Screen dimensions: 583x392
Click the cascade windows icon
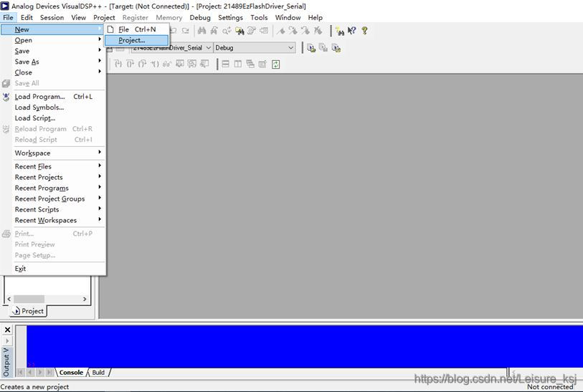pos(250,64)
